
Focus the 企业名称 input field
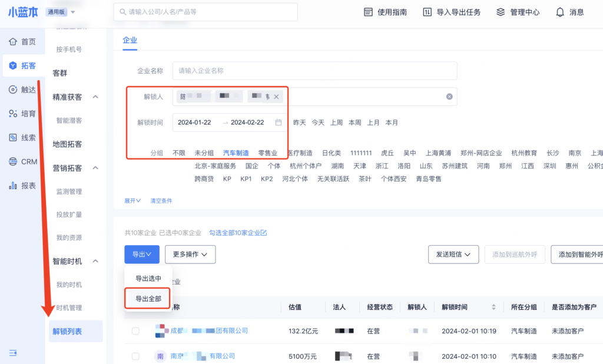pos(314,71)
